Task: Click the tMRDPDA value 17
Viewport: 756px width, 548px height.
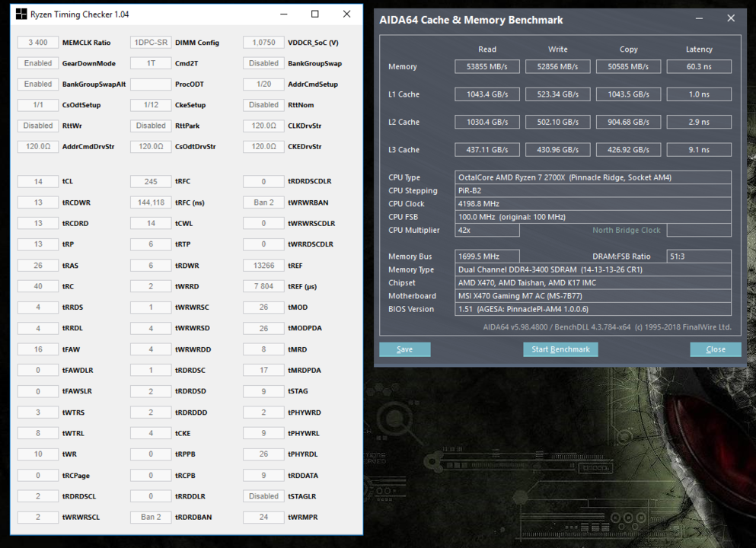Action: [263, 370]
